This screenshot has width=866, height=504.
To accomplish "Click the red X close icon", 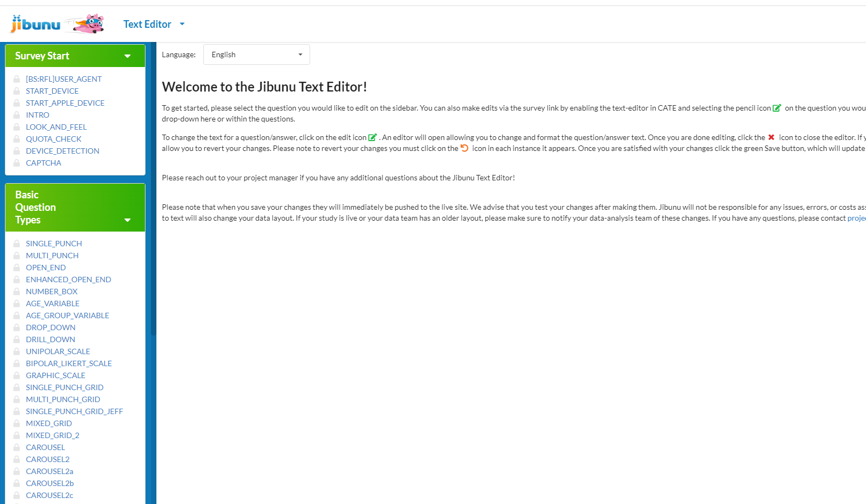I will click(x=771, y=137).
